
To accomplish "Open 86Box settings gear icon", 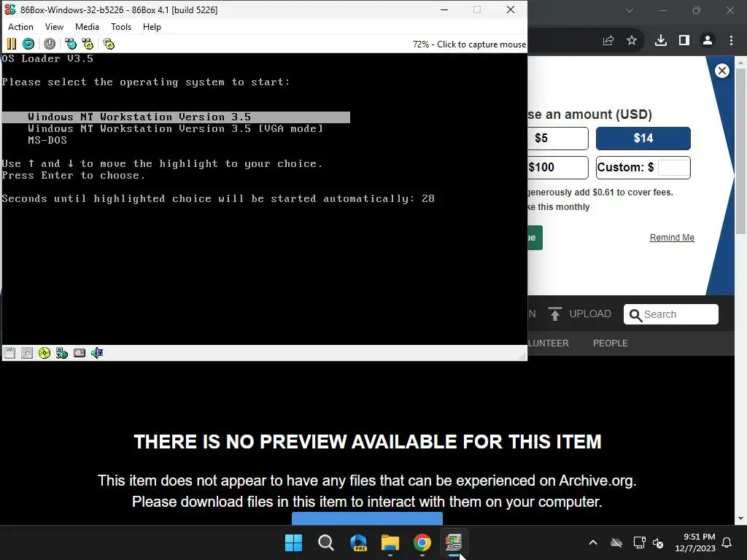I will tap(109, 44).
